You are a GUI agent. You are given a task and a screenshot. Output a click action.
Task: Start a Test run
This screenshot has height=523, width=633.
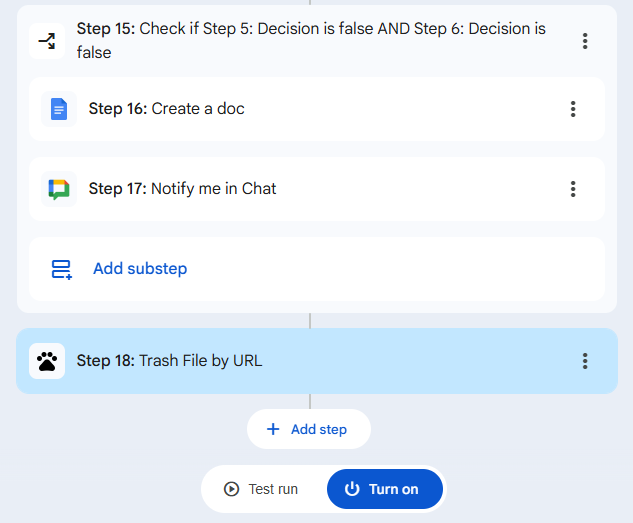[263, 489]
